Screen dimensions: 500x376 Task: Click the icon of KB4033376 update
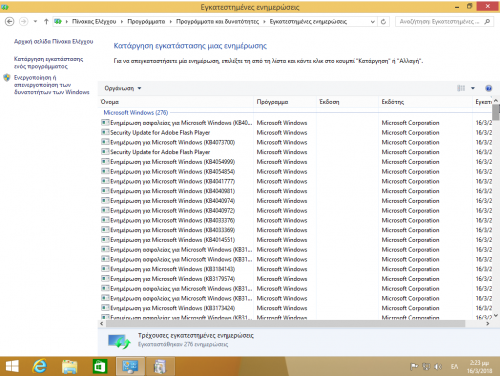click(105, 220)
